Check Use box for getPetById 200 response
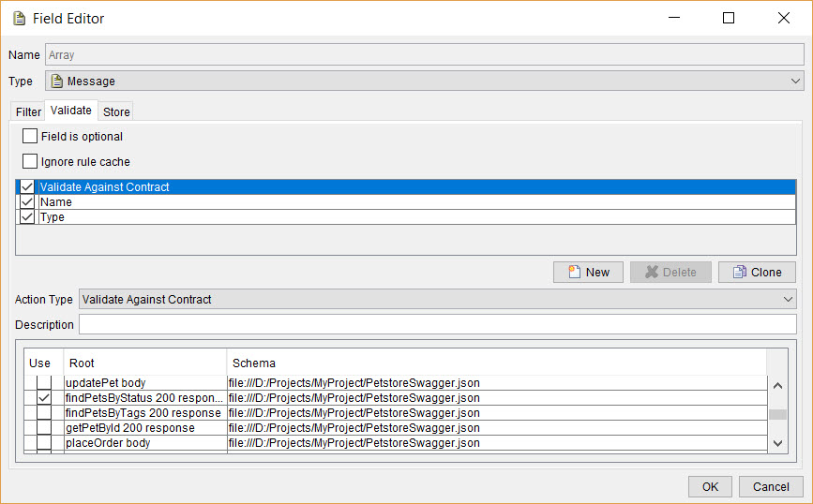 click(x=44, y=428)
